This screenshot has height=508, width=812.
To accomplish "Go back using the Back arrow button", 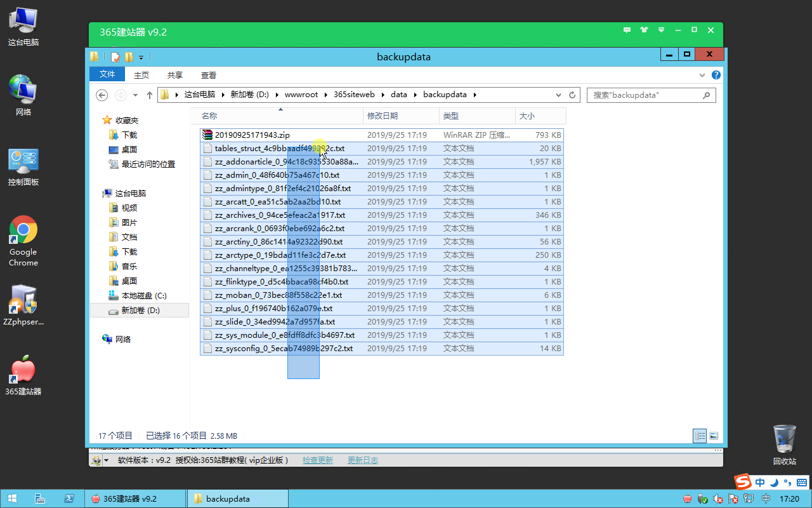I will click(x=101, y=95).
